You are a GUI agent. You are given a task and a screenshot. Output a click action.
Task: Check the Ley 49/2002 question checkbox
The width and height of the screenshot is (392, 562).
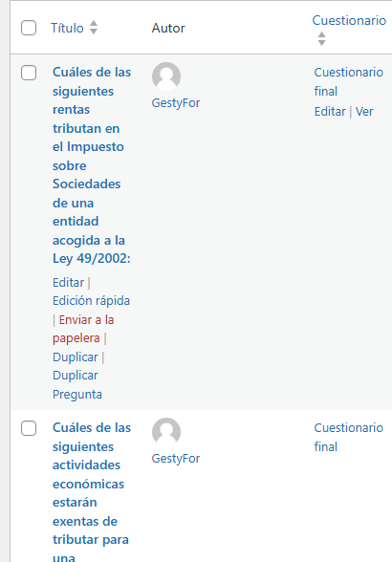pyautogui.click(x=29, y=73)
